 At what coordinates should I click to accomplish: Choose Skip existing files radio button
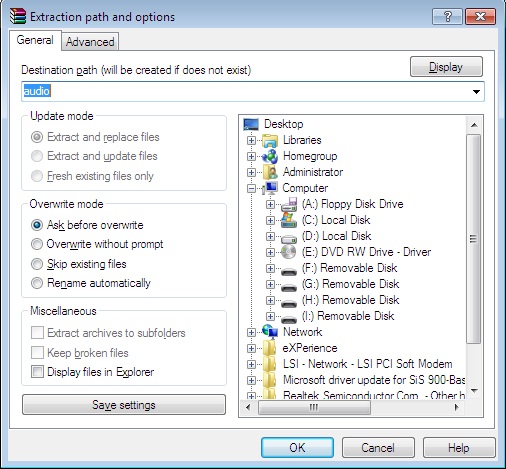pyautogui.click(x=37, y=264)
